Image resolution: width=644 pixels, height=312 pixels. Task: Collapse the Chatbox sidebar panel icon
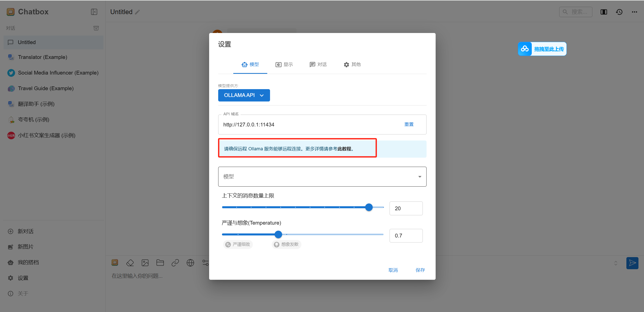(94, 12)
